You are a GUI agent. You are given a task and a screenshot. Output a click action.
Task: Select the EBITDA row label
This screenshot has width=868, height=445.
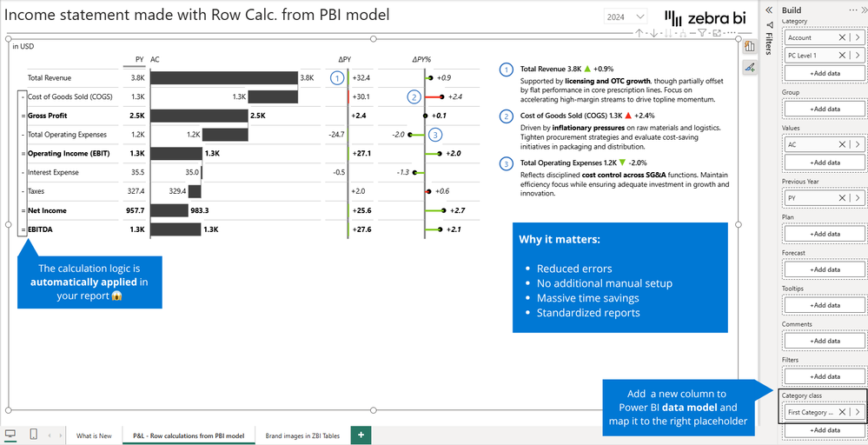click(x=40, y=229)
